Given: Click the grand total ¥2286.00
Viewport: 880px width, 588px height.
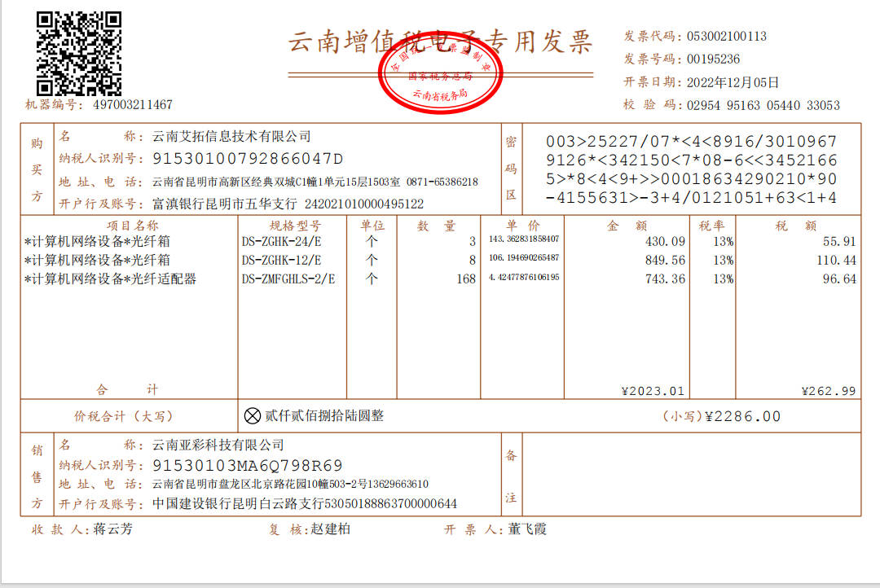Looking at the screenshot, I should click(x=742, y=416).
